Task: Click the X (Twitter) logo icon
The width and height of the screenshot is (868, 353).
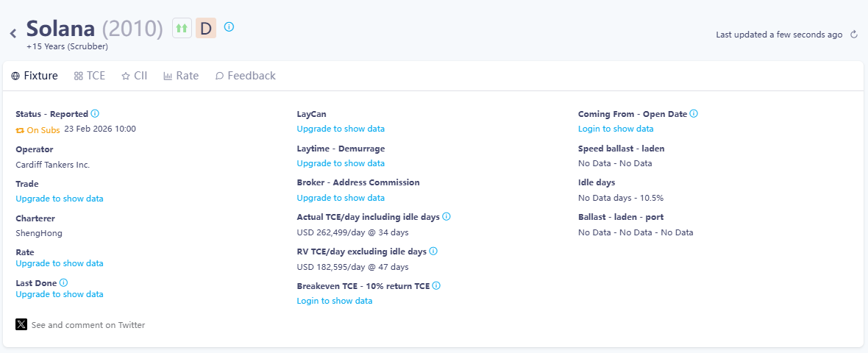Action: tap(21, 324)
